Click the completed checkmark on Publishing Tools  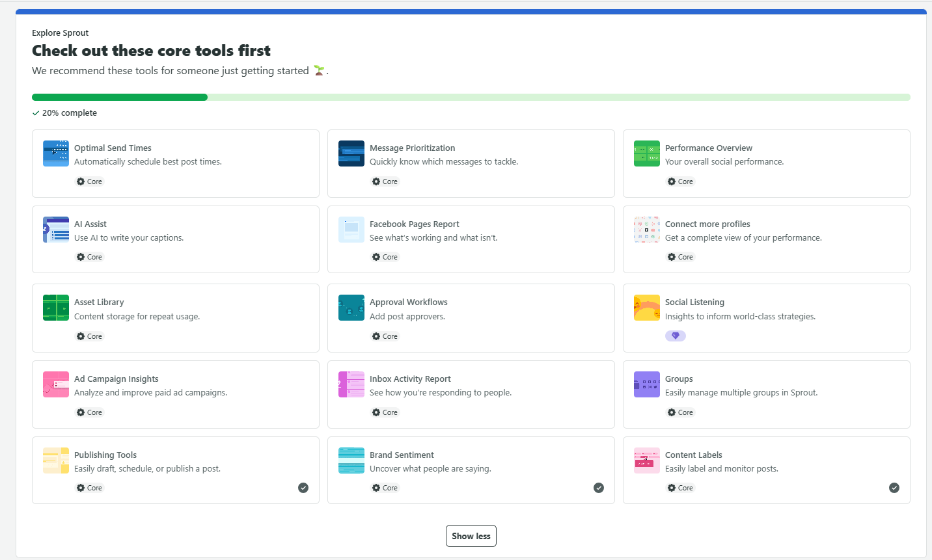pyautogui.click(x=303, y=488)
